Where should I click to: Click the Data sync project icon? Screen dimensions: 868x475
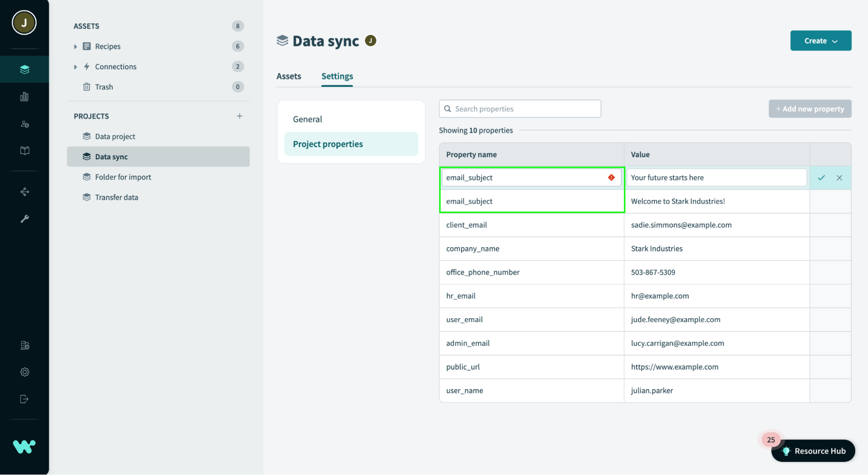click(86, 157)
